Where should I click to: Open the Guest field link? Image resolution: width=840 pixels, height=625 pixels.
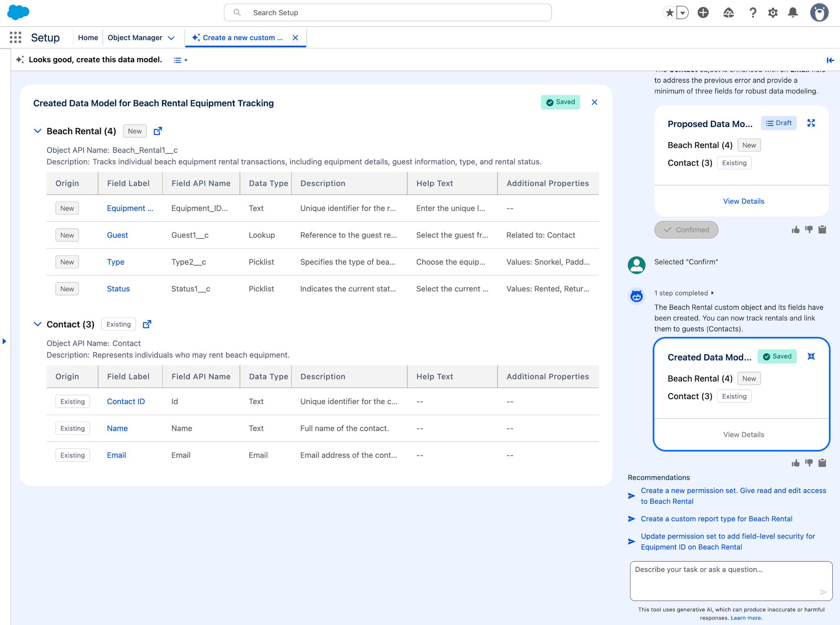pos(117,235)
